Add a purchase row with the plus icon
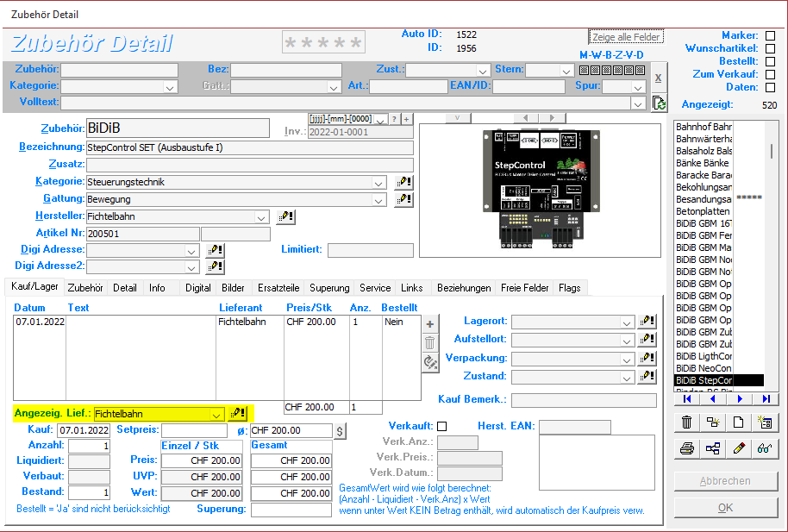This screenshot has width=788, height=532. 429,324
